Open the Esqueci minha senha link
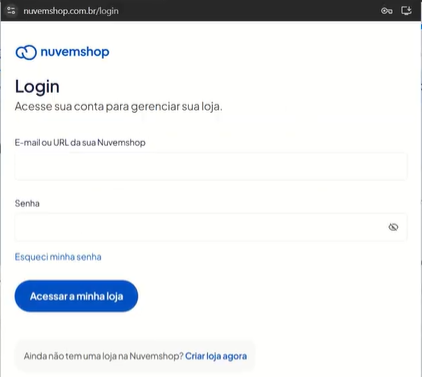This screenshot has width=422, height=377. tap(58, 257)
